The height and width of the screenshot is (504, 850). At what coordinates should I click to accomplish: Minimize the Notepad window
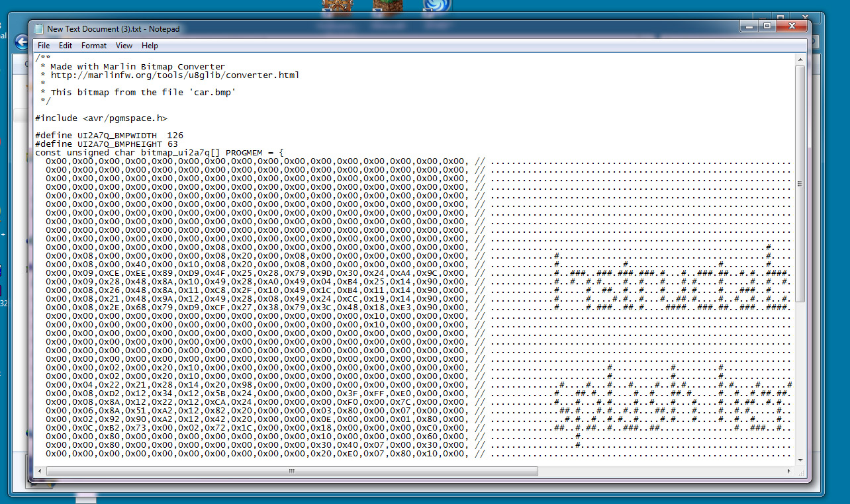point(749,26)
